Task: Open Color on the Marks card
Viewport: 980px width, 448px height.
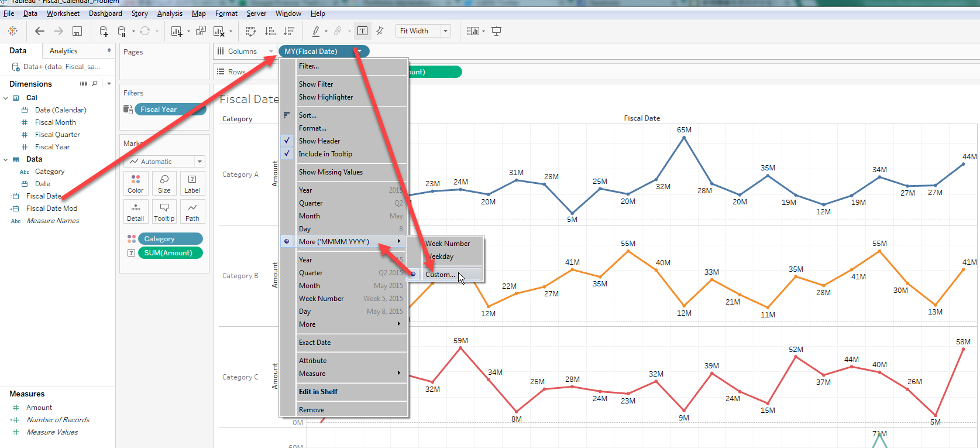Action: click(x=135, y=184)
